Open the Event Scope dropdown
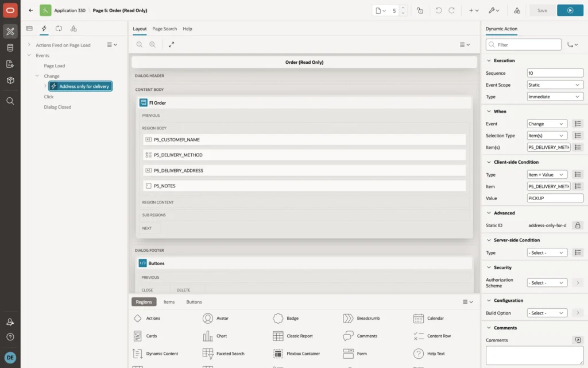The image size is (588, 368). [x=555, y=85]
